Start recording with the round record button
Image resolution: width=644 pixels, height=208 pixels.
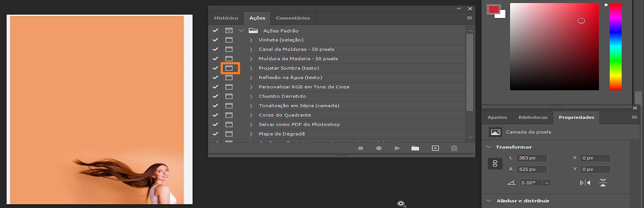point(379,148)
